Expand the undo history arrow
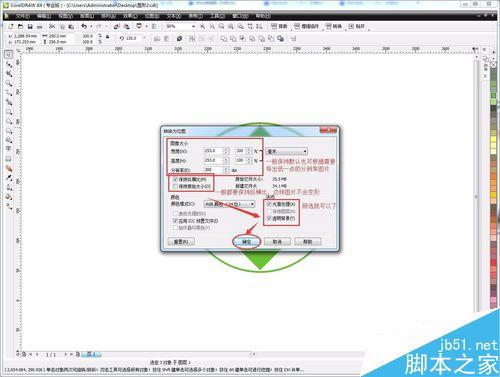The image size is (500, 377). (x=91, y=26)
